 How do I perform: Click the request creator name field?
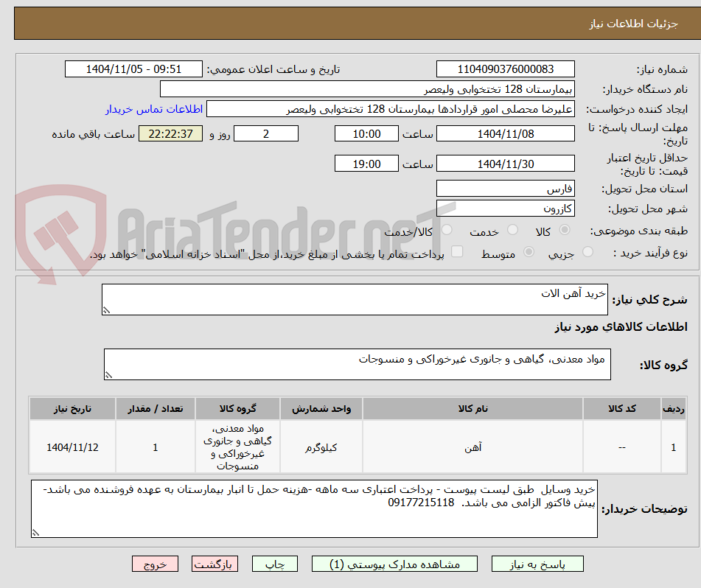point(390,109)
